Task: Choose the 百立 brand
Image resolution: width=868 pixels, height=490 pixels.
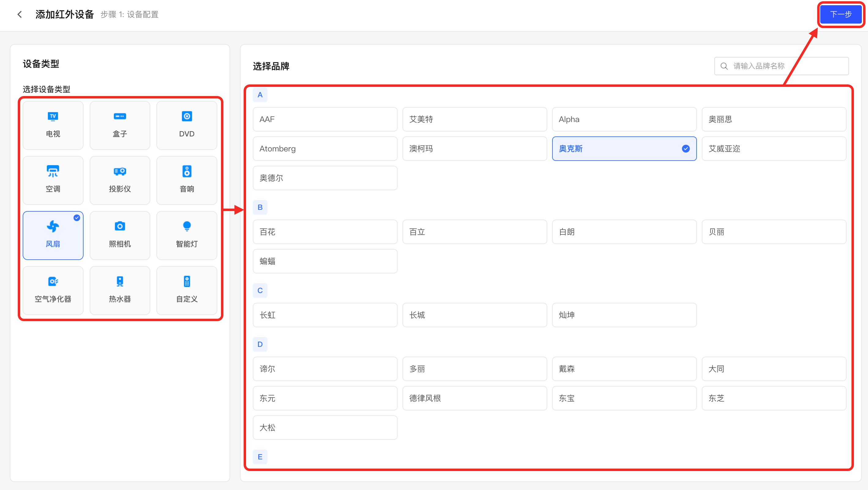Action: pyautogui.click(x=474, y=232)
